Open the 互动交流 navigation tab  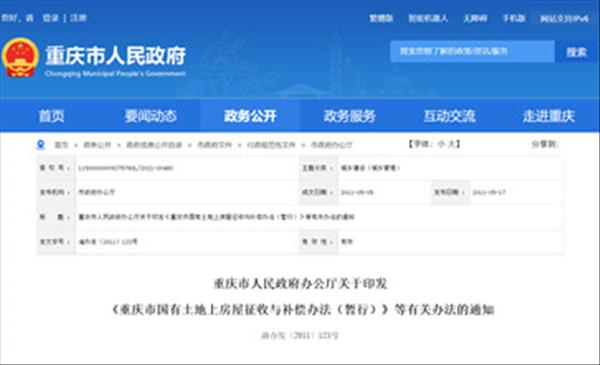point(449,116)
